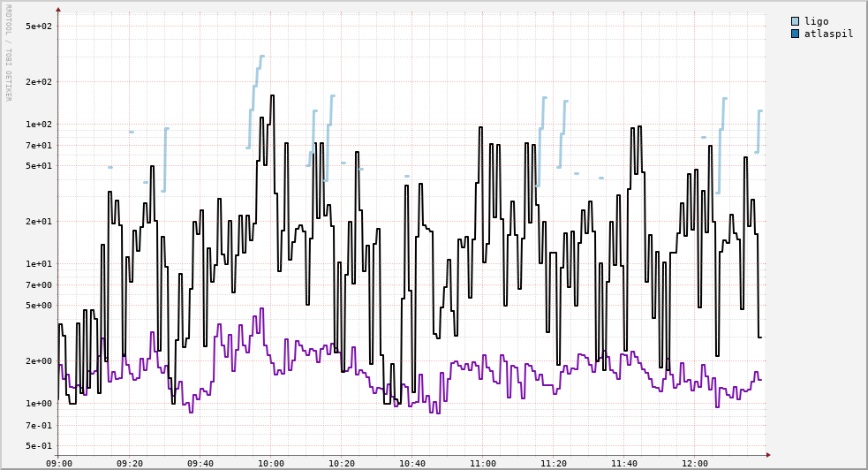Click the 1e+01 y-axis label
868x470 pixels.
pyautogui.click(x=38, y=263)
